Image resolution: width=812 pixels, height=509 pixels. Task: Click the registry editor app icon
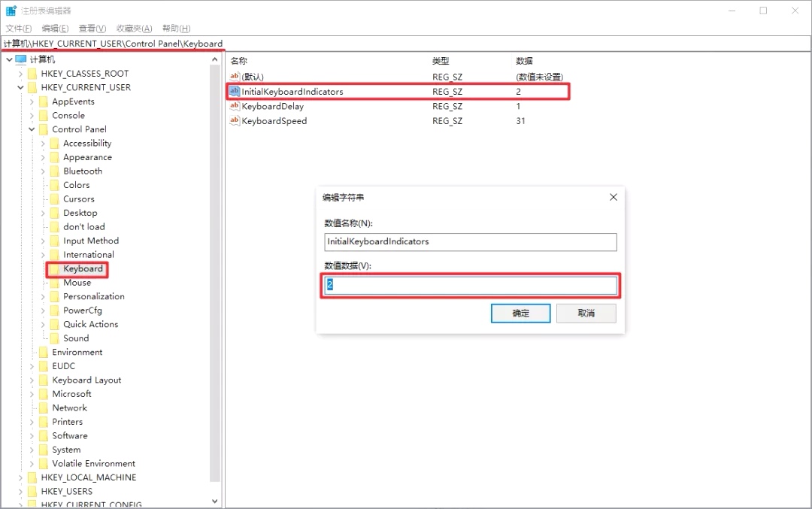pyautogui.click(x=11, y=11)
